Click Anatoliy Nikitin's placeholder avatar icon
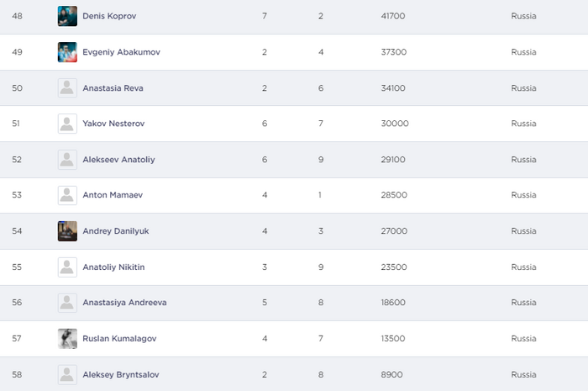Viewport: 588px width, 391px height. [67, 267]
